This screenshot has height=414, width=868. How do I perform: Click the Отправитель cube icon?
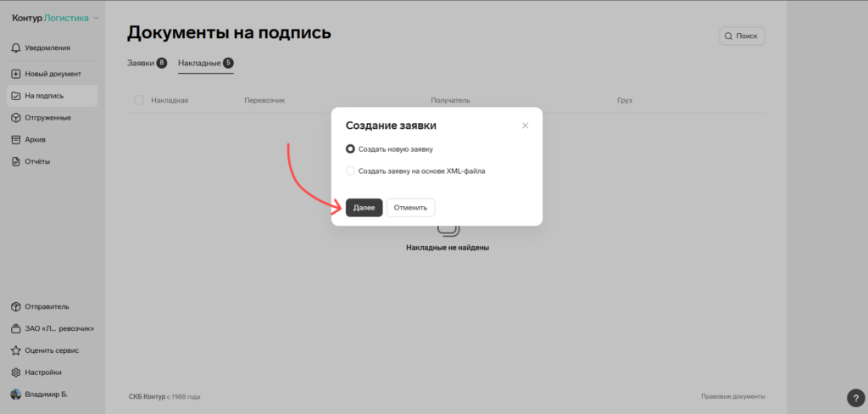point(16,306)
